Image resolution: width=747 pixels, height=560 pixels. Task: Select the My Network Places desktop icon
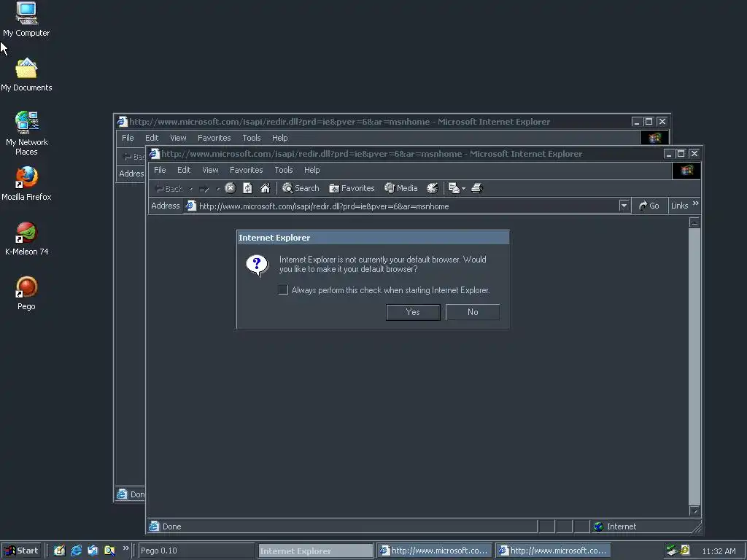pos(27,133)
